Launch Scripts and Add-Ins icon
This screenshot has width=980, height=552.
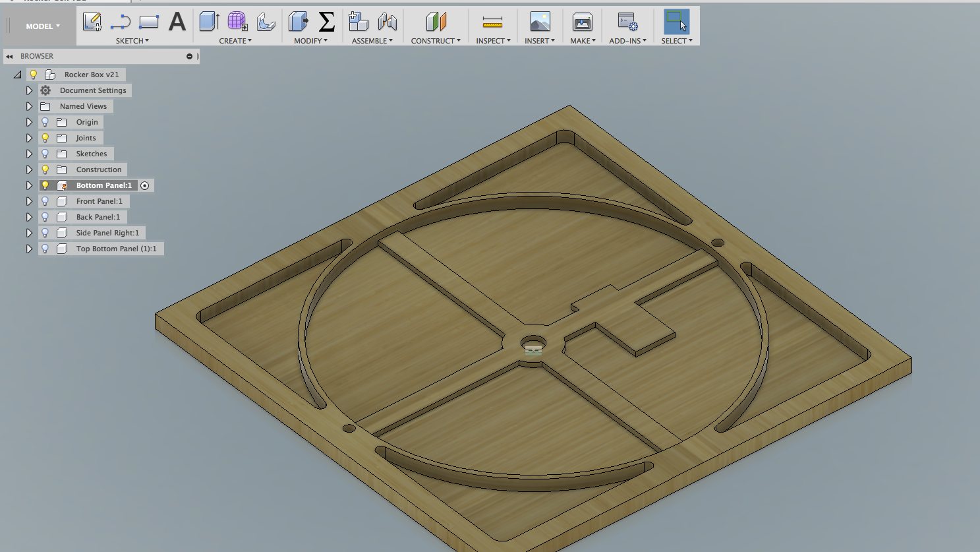coord(627,22)
